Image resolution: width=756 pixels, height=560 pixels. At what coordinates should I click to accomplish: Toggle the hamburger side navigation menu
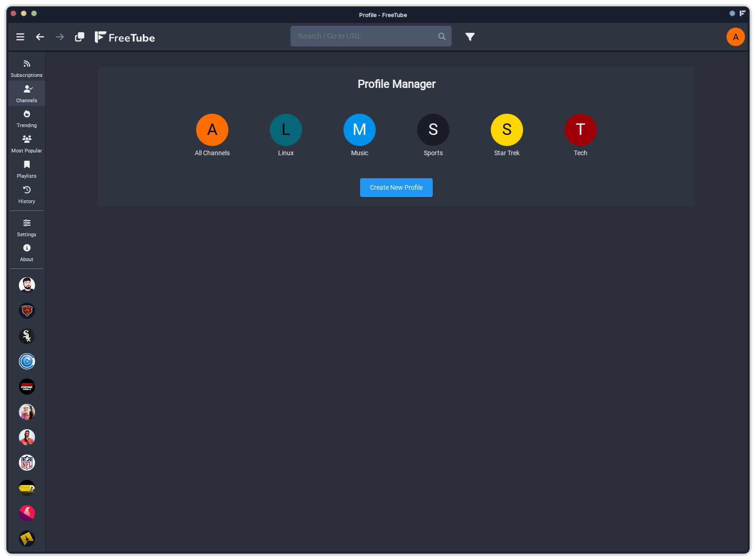pos(20,37)
